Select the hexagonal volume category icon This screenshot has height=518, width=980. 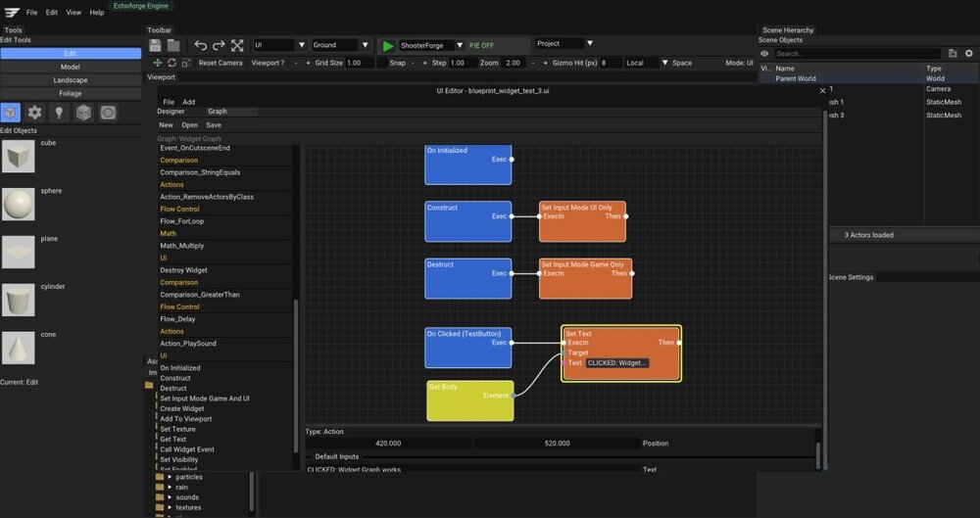(83, 113)
